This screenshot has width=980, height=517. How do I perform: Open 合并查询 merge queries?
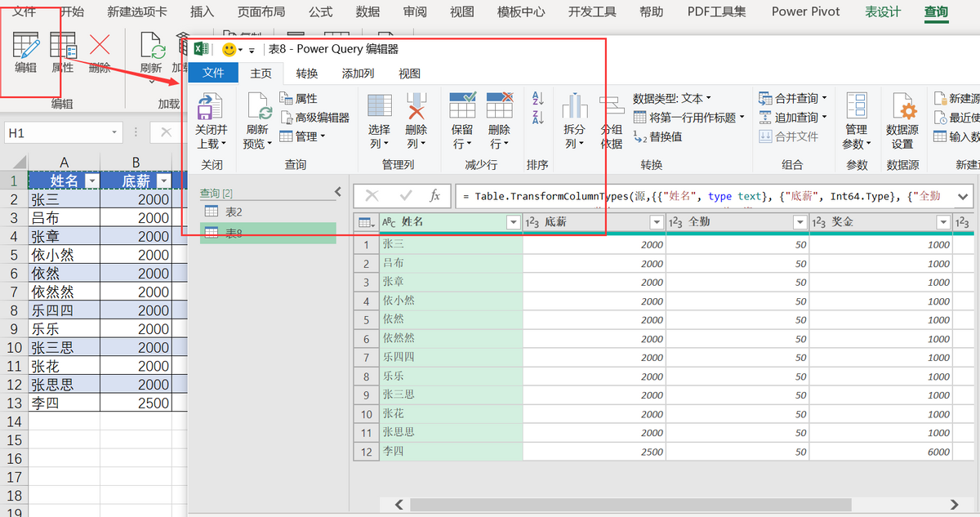pos(793,99)
